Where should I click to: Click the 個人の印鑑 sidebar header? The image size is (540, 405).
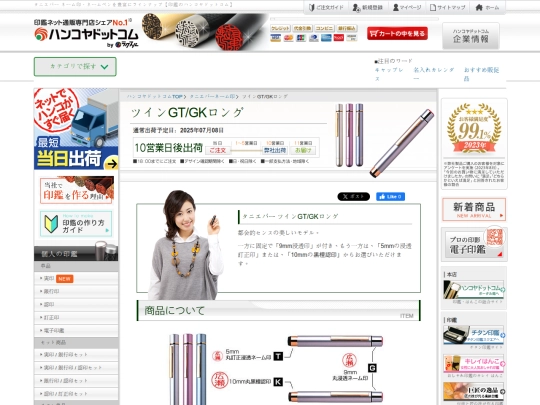[x=76, y=253]
